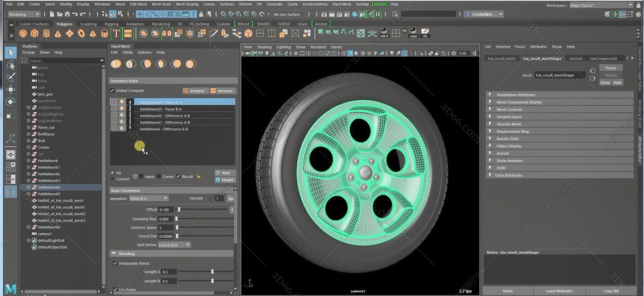The height and width of the screenshot is (296, 644).
Task: Disable the Global Compute checkbox
Action: point(112,90)
